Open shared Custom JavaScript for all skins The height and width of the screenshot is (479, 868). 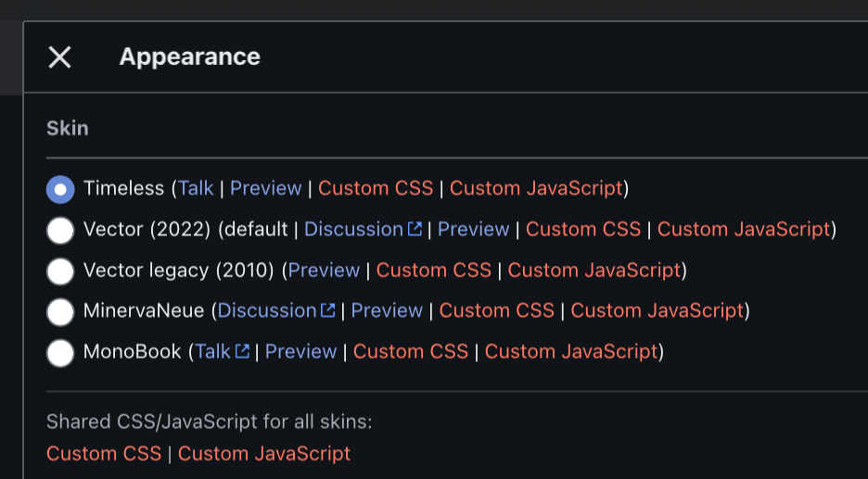coord(264,453)
